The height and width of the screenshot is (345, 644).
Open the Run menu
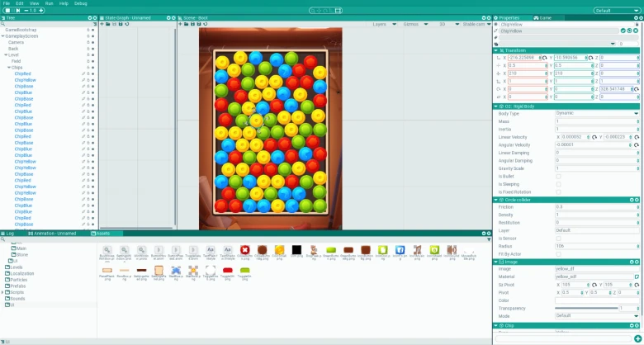tap(49, 3)
